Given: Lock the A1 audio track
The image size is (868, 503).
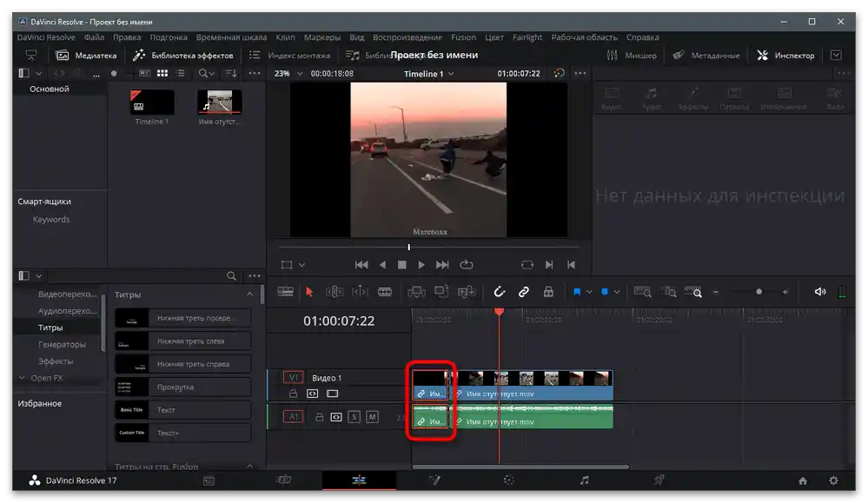Looking at the screenshot, I should click(320, 417).
